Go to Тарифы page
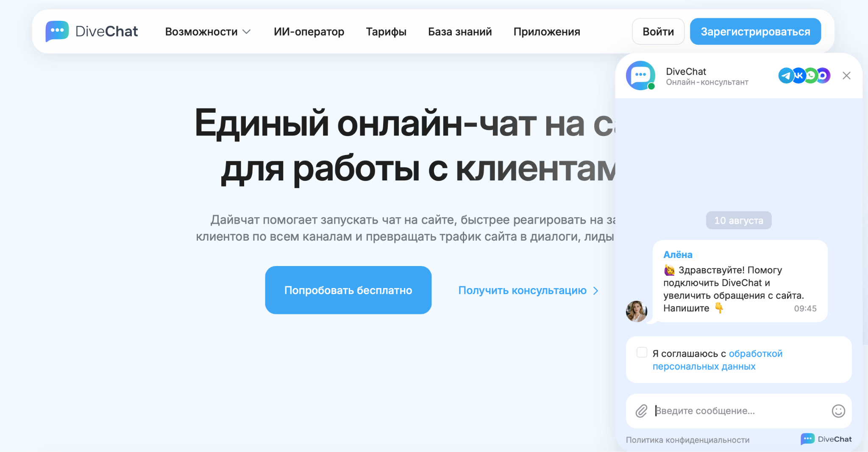 click(x=386, y=32)
